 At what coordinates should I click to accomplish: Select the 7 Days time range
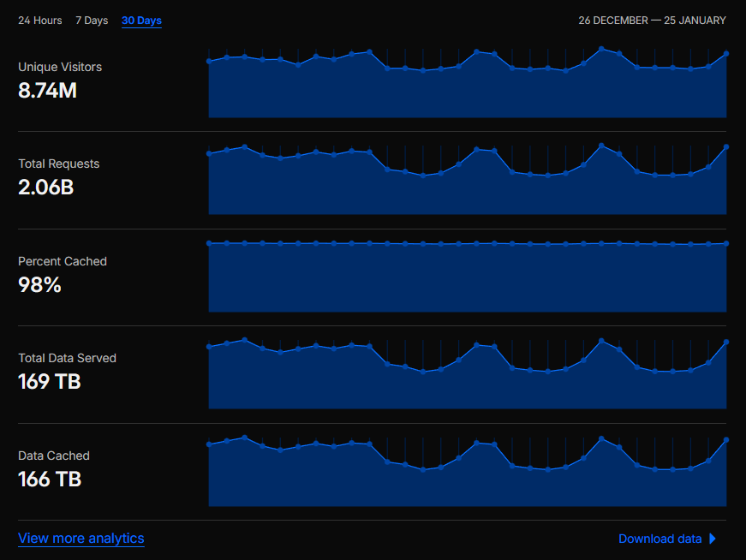[92, 21]
